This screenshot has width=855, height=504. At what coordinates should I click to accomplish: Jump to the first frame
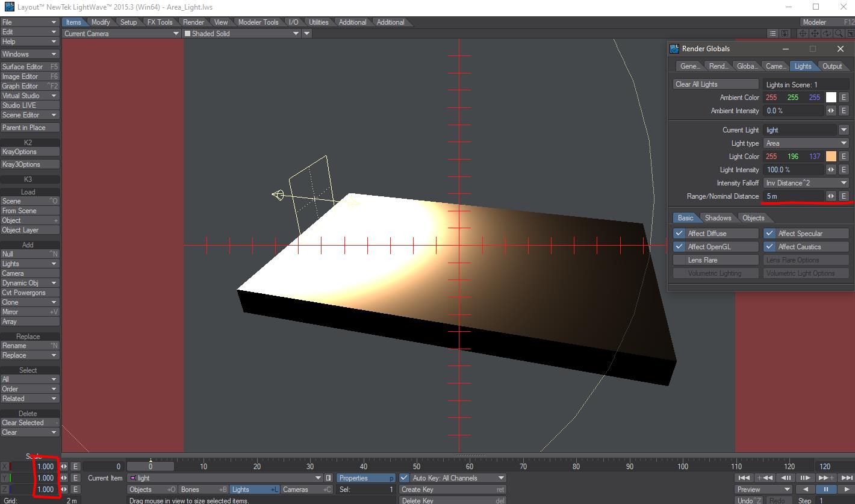pos(745,478)
